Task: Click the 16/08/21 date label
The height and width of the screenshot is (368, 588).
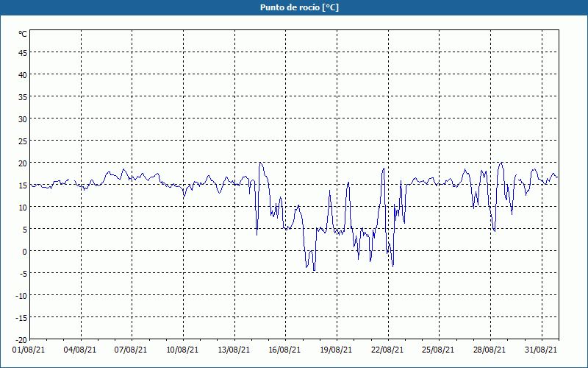Action: point(284,350)
